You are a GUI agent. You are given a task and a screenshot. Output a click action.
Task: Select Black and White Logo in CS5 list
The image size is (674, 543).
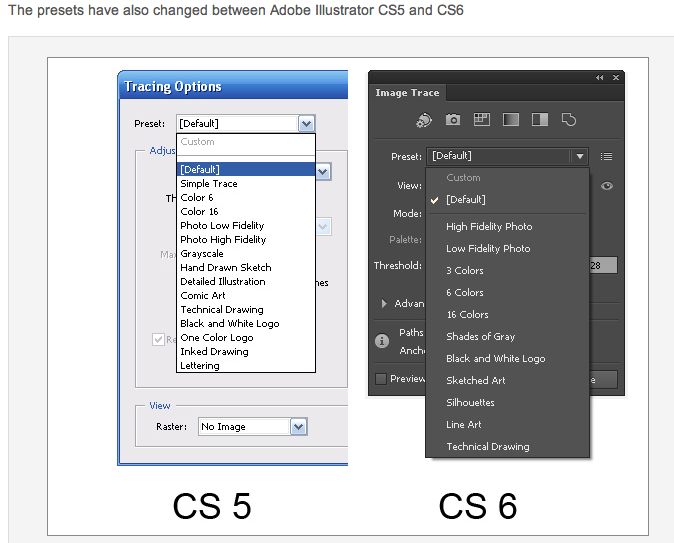pos(246,323)
